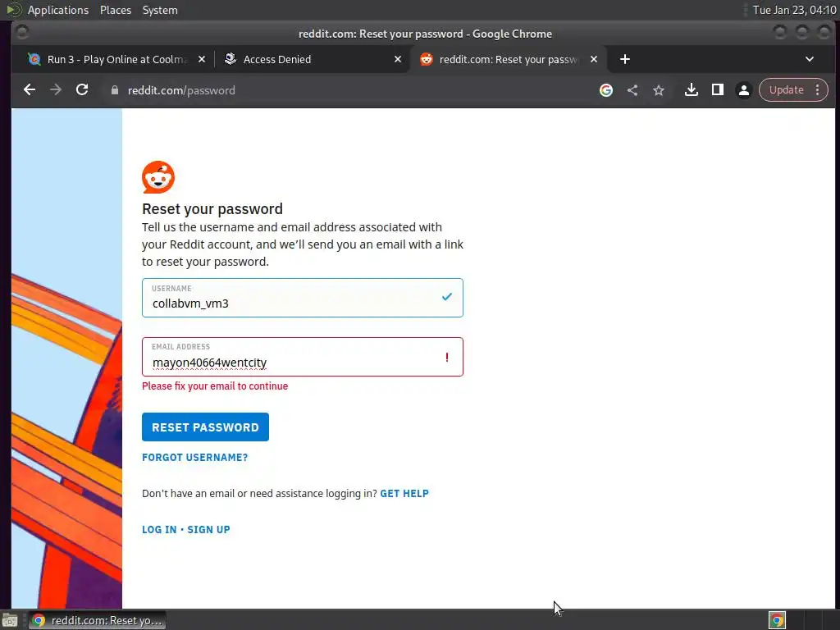
Task: Open the Google icon in address bar
Action: 606,90
